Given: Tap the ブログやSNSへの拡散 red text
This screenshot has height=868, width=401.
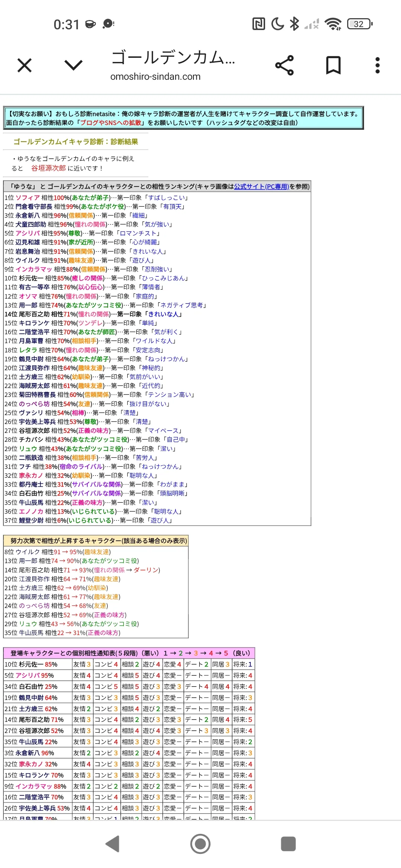Looking at the screenshot, I should pyautogui.click(x=111, y=123).
